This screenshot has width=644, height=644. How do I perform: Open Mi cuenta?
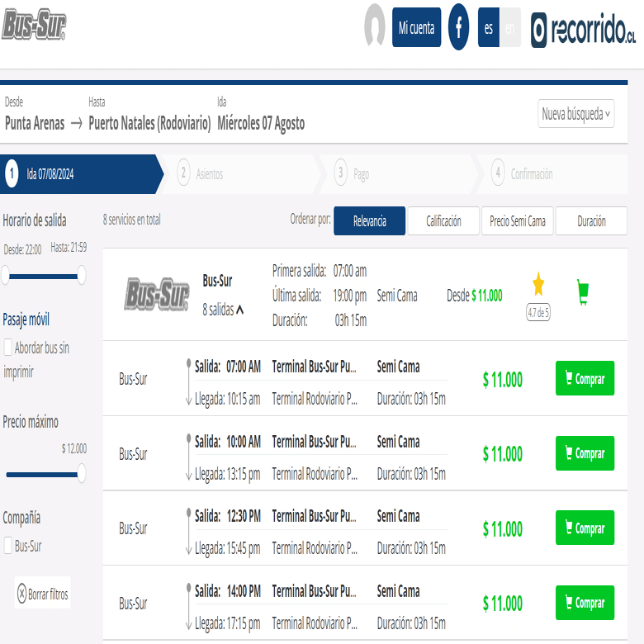click(416, 27)
